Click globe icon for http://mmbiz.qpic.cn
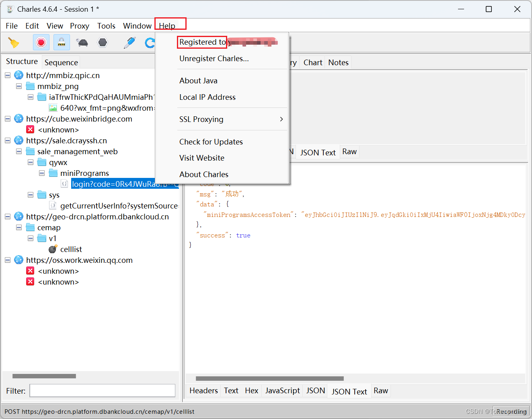 point(18,75)
